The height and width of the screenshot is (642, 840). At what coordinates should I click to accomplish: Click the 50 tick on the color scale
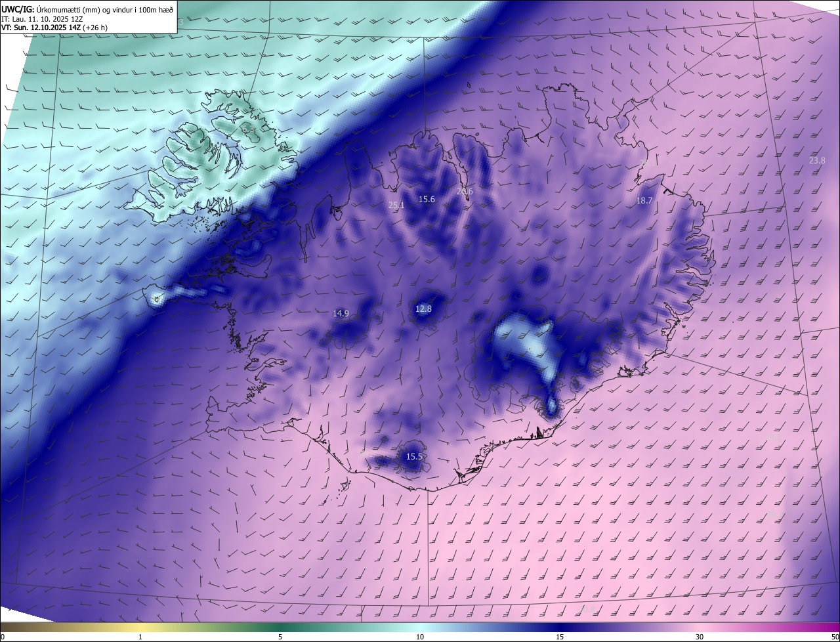(x=835, y=637)
